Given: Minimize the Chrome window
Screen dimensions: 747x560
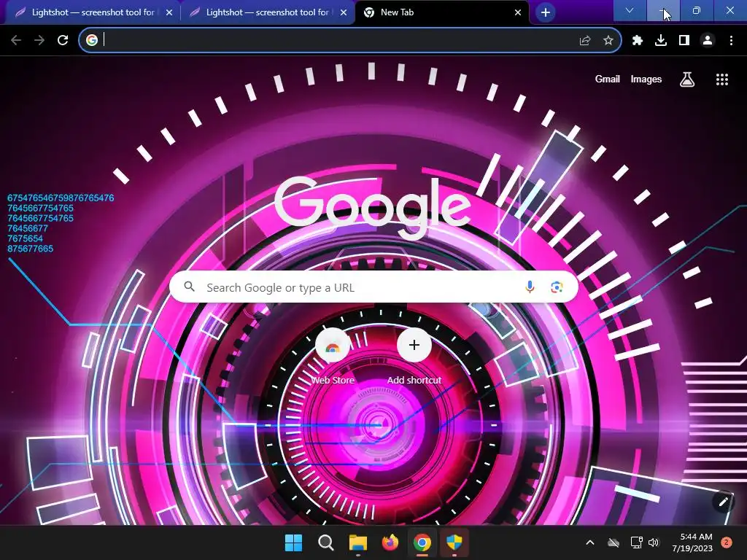Looking at the screenshot, I should click(x=662, y=10).
